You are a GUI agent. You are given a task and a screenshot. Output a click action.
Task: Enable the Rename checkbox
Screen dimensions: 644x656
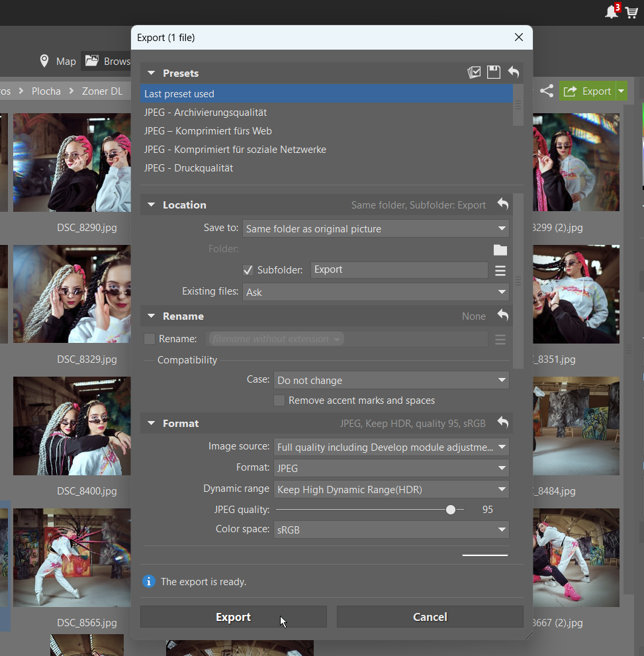click(x=150, y=339)
